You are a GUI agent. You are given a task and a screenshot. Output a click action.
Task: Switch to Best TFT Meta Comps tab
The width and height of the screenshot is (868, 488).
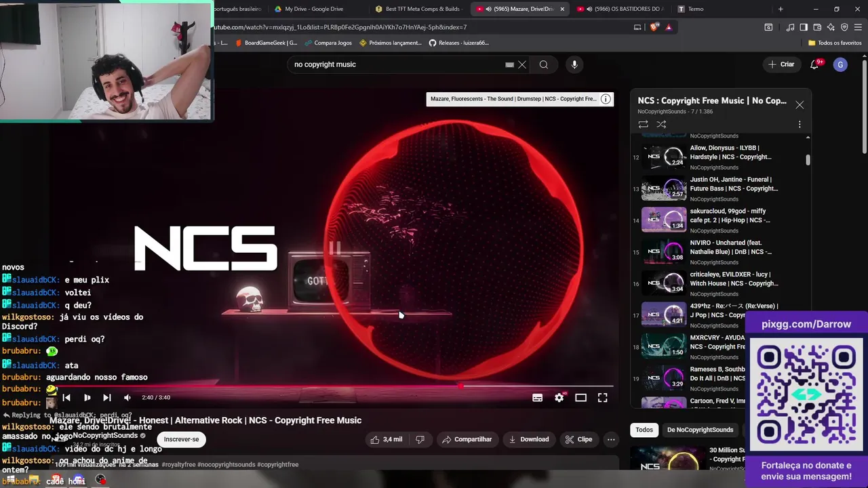(x=422, y=9)
